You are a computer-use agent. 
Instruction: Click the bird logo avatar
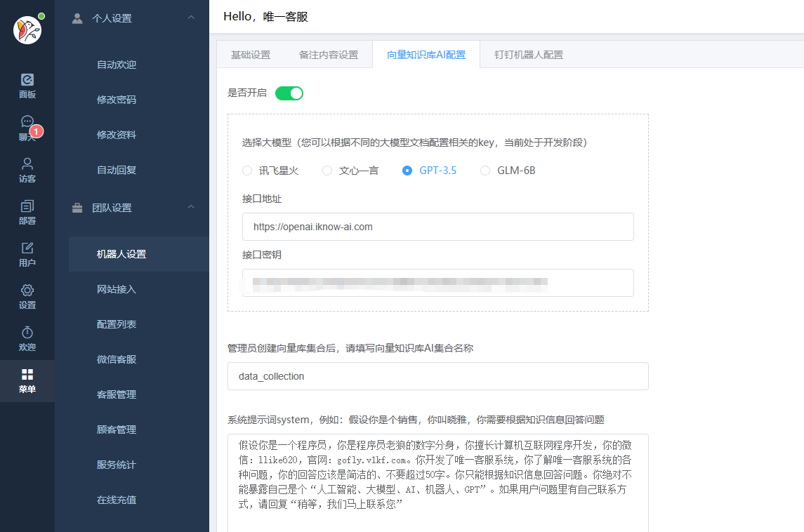tap(27, 29)
